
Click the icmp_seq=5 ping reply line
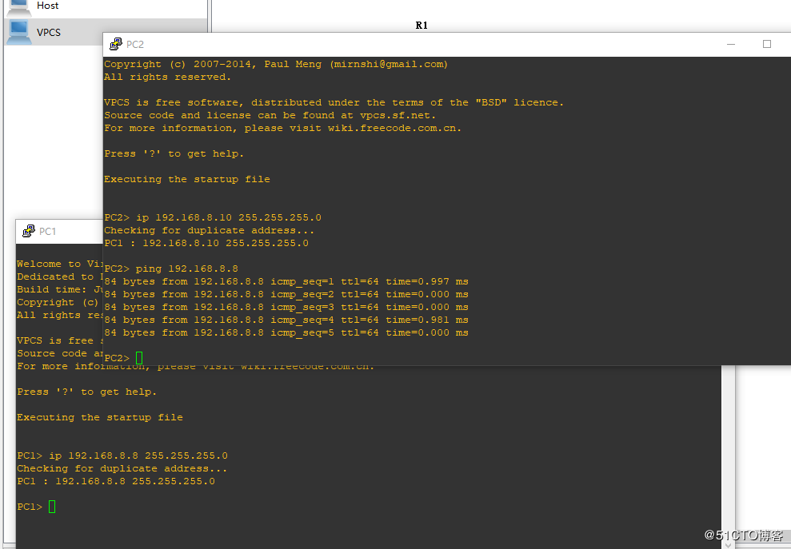click(x=286, y=333)
